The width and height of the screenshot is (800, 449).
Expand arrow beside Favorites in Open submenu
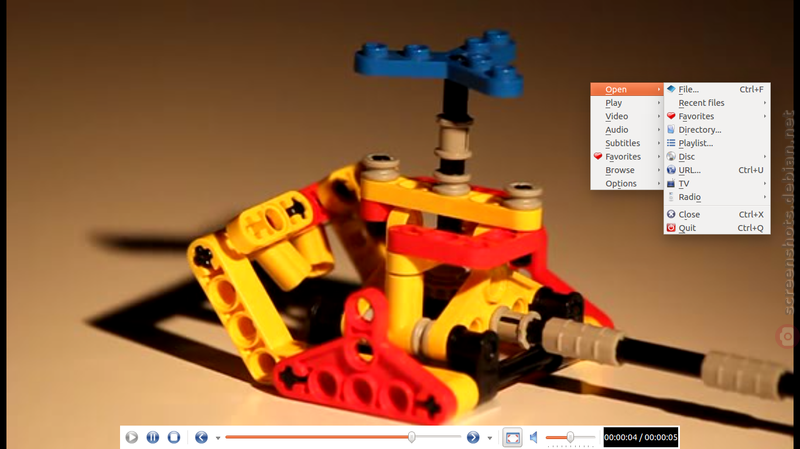pos(764,116)
